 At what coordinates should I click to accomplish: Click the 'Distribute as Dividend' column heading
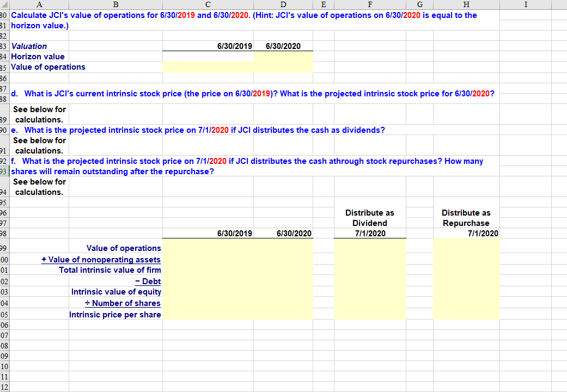click(370, 218)
